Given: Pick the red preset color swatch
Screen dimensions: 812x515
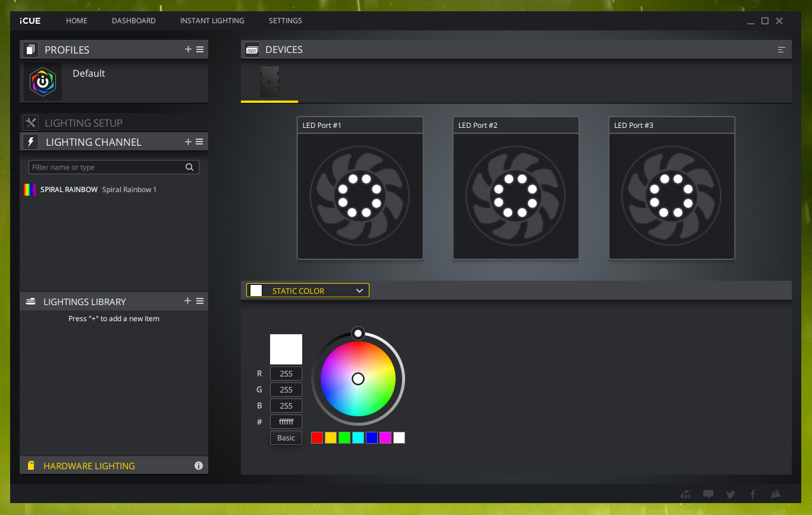Looking at the screenshot, I should [x=317, y=438].
